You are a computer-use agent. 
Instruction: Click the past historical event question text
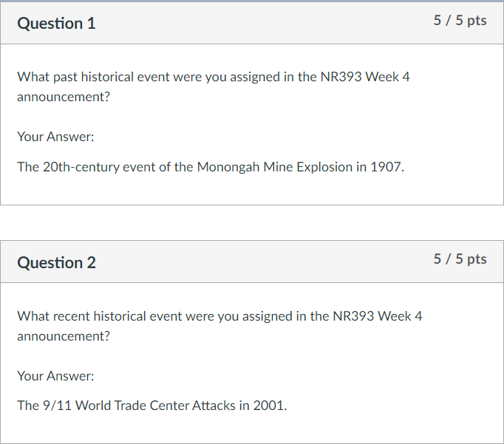click(213, 77)
